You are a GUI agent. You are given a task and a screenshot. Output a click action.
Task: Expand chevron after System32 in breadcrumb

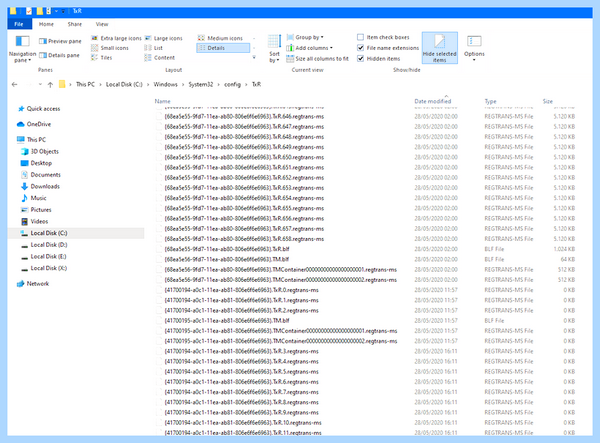(218, 85)
